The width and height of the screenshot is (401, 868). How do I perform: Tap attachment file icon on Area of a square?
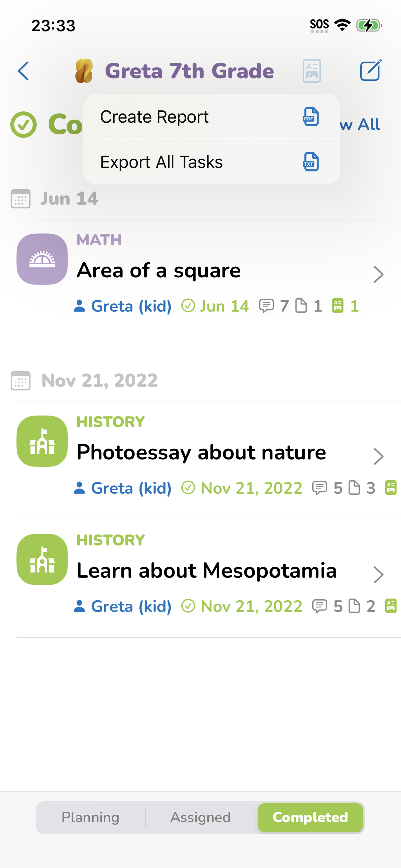(x=301, y=306)
